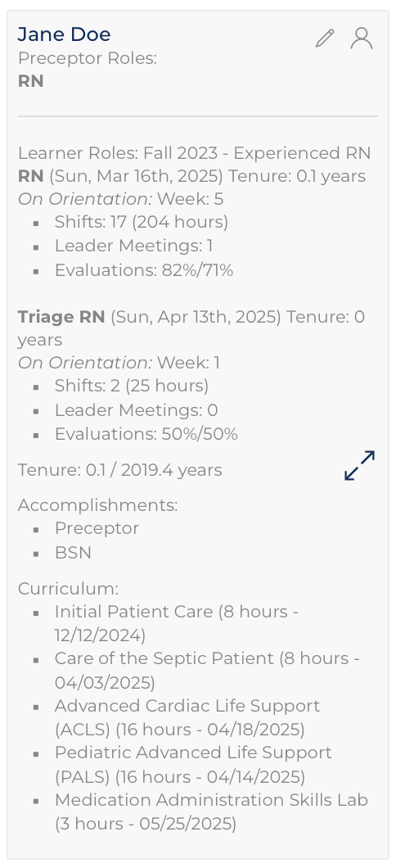Click the Leader Meetings: 0 entry
The width and height of the screenshot is (396, 868).
[136, 410]
